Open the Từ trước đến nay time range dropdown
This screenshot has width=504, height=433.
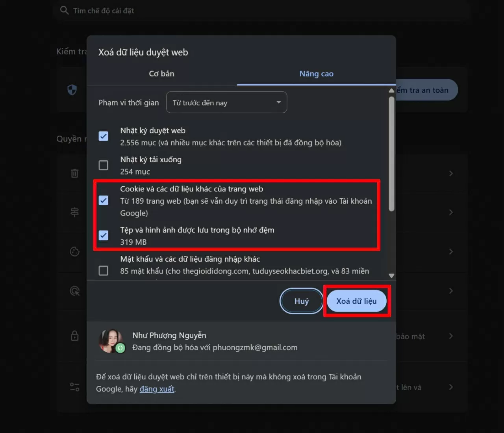pyautogui.click(x=226, y=102)
